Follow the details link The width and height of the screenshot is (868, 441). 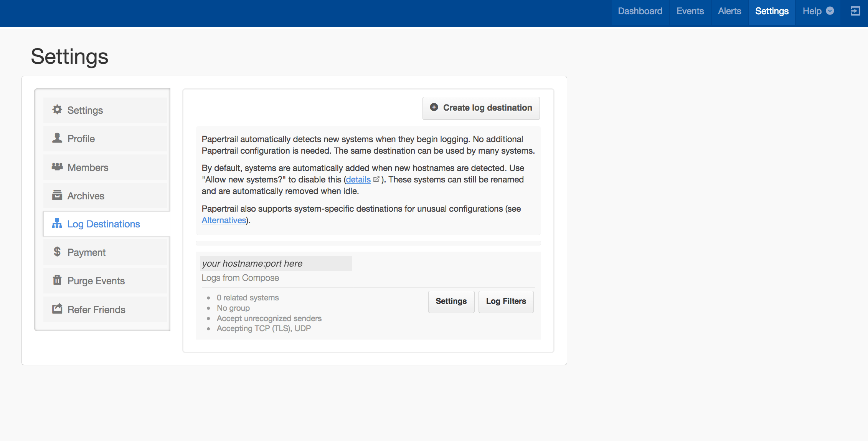pos(358,180)
